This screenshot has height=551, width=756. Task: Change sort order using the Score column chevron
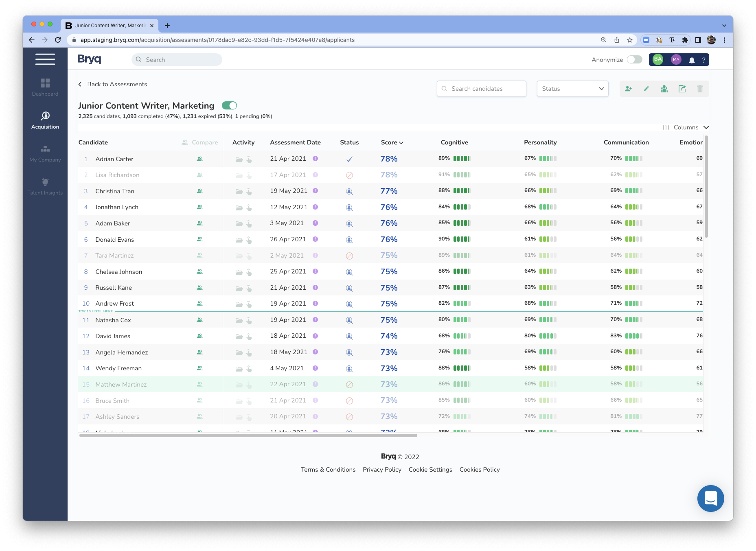[x=401, y=142]
